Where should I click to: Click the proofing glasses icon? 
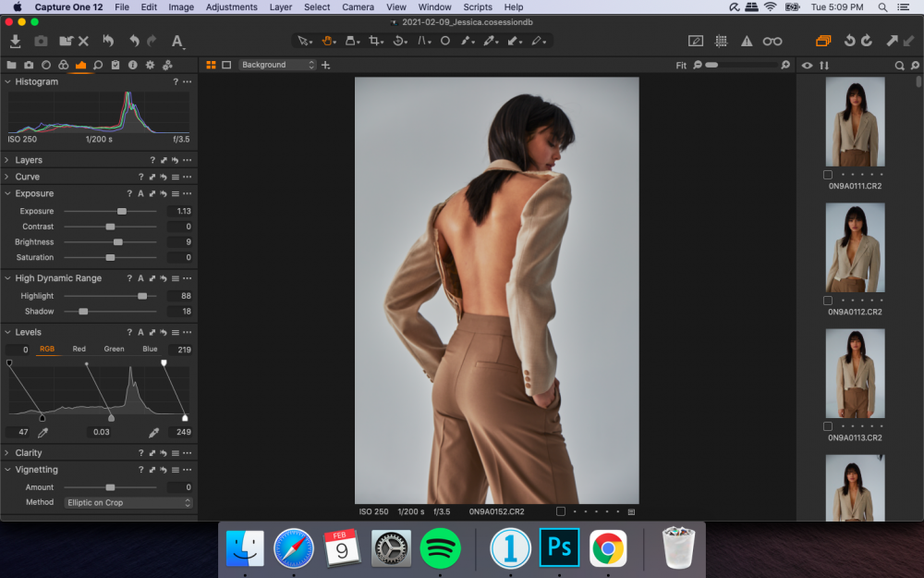coord(772,41)
